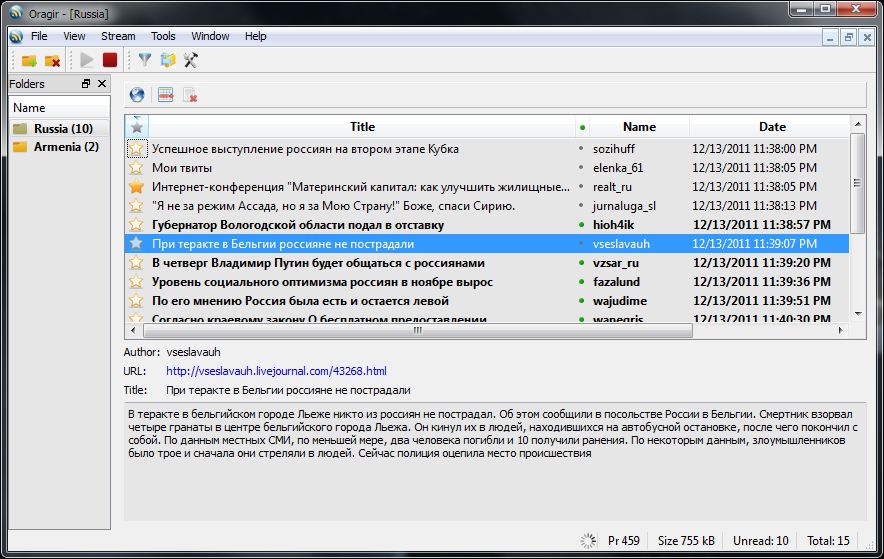Float the Folders panel using the undock button
This screenshot has width=884, height=559.
(86, 84)
